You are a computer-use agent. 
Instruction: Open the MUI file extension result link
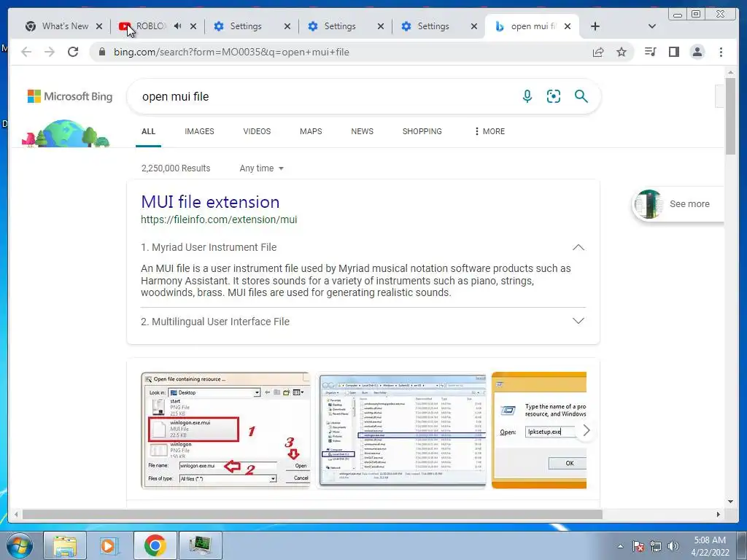(x=210, y=202)
